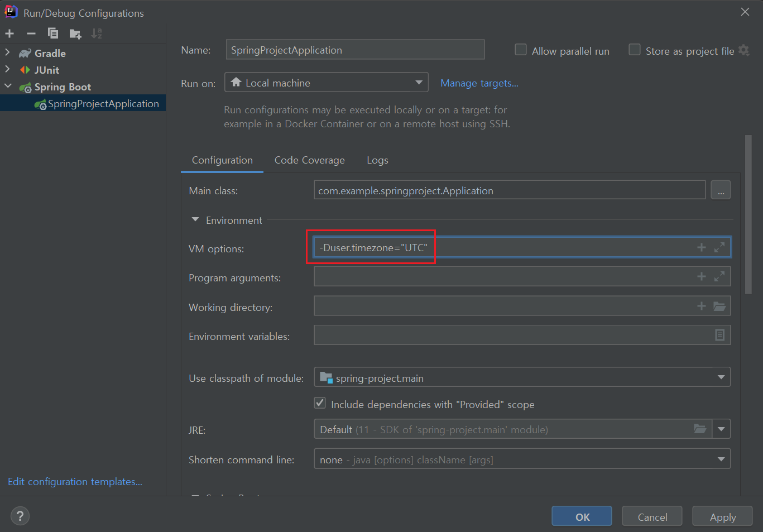The image size is (763, 532).
Task: Click the vertical scrollbar of configuration panel
Action: coord(748,214)
